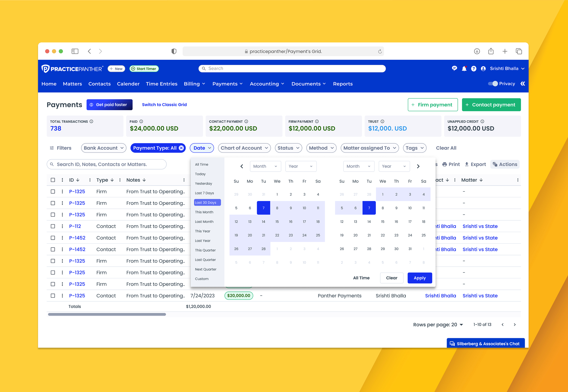Open the Accounting menu
This screenshot has height=392, width=568.
pyautogui.click(x=267, y=84)
